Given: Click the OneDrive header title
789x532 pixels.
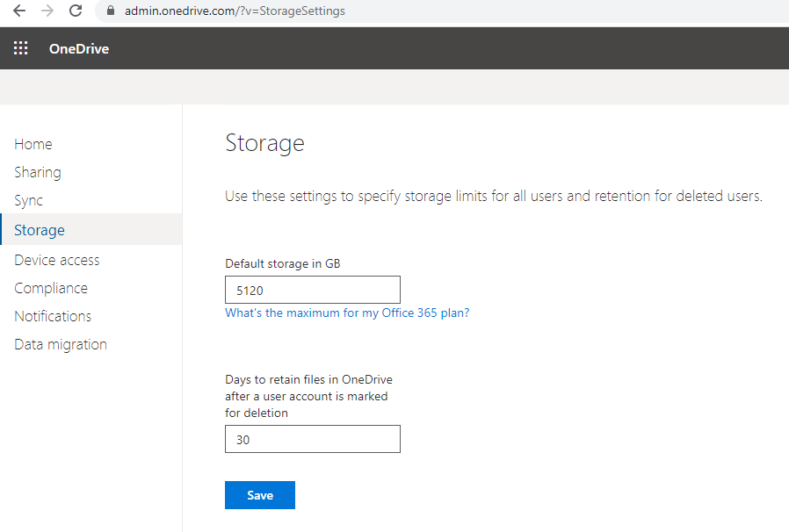Looking at the screenshot, I should pos(79,49).
